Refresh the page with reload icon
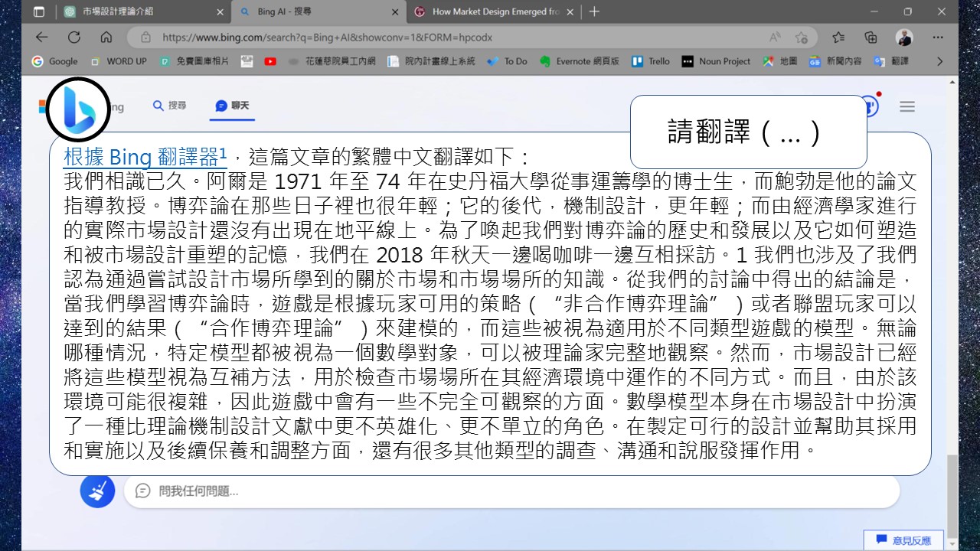980x551 pixels. click(74, 37)
